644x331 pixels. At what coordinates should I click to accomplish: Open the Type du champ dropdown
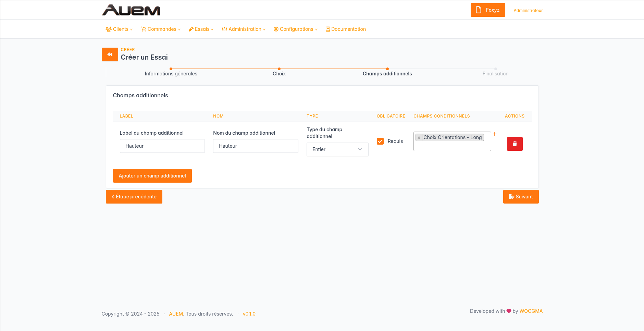(337, 149)
